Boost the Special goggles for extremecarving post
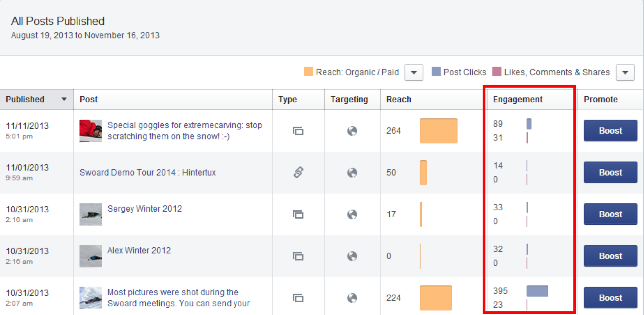Image resolution: width=644 pixels, height=315 pixels. 611,131
